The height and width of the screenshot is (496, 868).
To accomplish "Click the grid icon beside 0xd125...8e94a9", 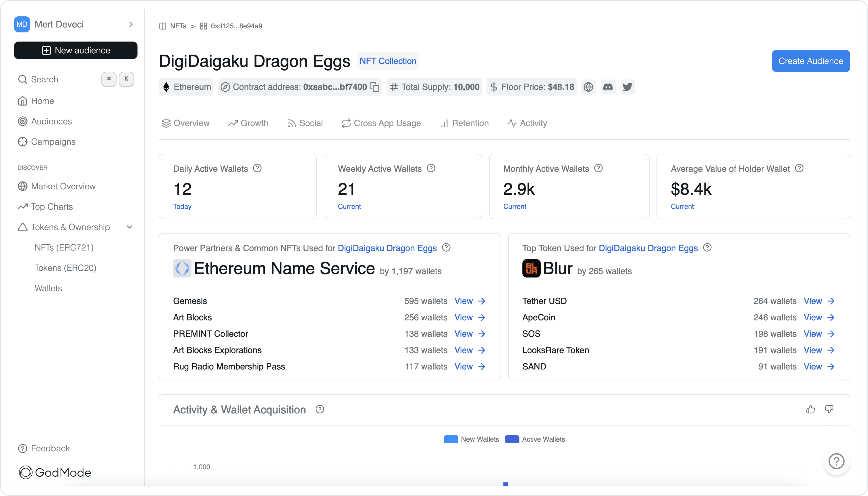I will (204, 26).
